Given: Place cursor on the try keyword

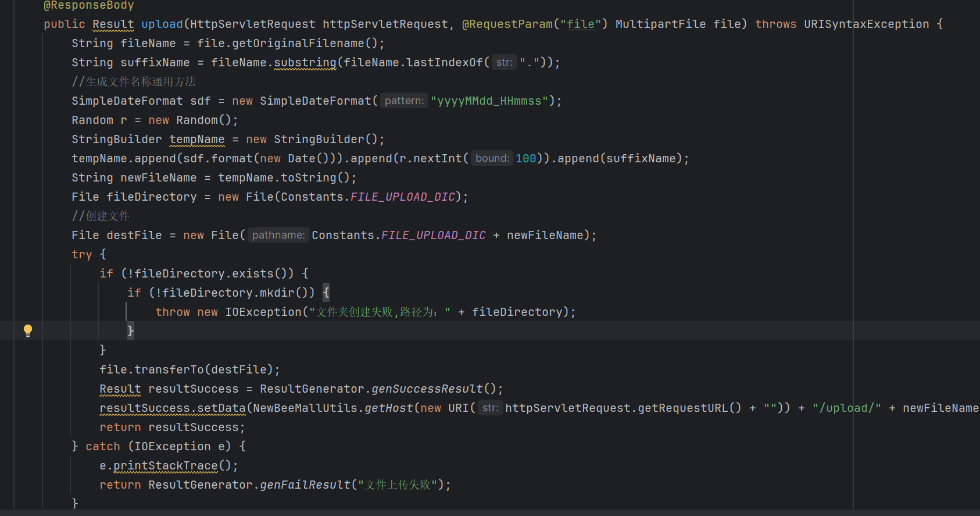Looking at the screenshot, I should (x=81, y=254).
